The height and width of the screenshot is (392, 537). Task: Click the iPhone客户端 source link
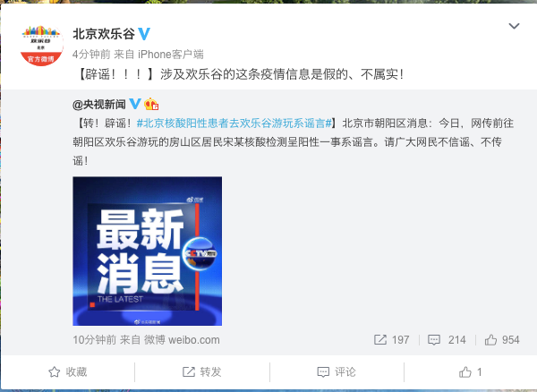coord(171,54)
